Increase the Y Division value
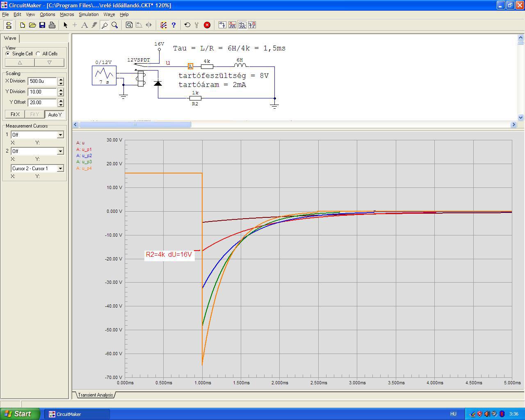 (61, 90)
